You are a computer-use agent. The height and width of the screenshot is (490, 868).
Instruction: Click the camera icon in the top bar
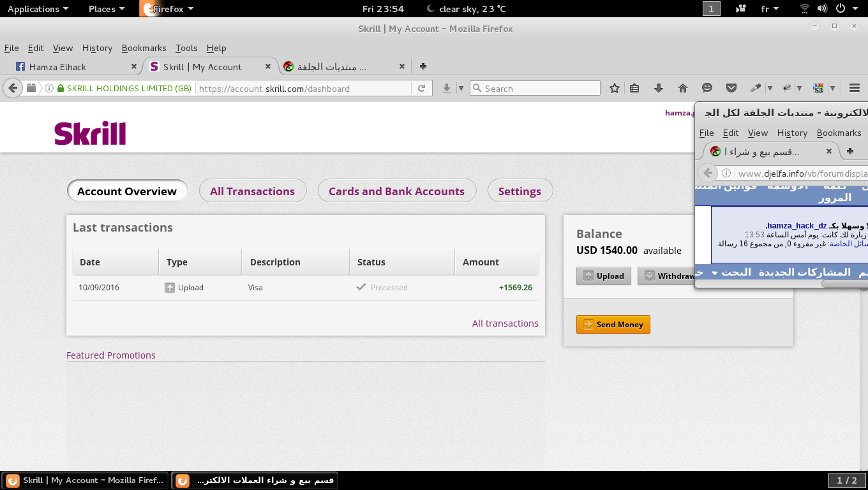[x=741, y=9]
